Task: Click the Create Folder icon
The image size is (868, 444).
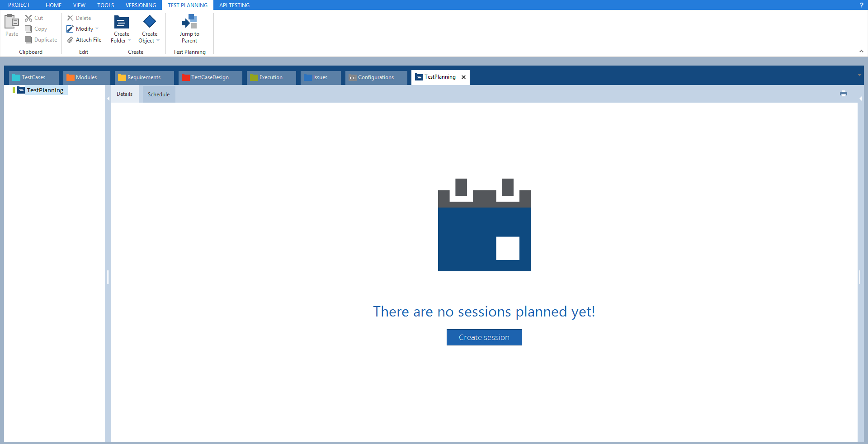Action: pos(122,22)
